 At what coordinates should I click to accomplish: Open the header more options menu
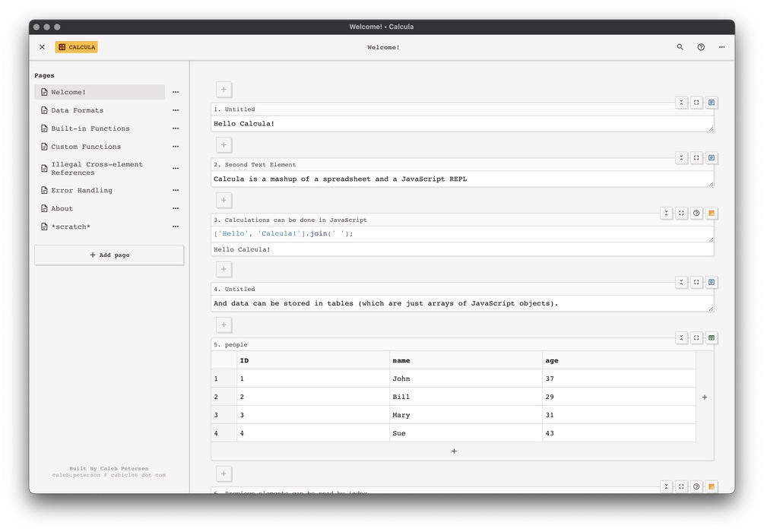point(721,47)
